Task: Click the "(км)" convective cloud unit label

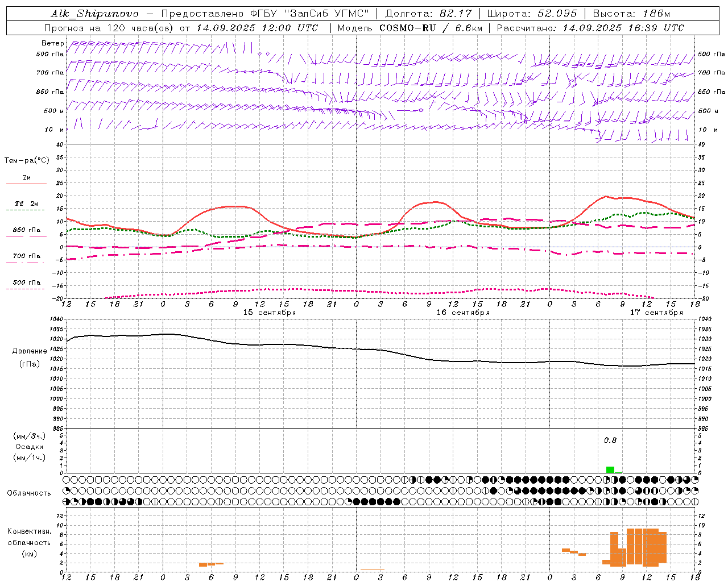Action: point(30,554)
